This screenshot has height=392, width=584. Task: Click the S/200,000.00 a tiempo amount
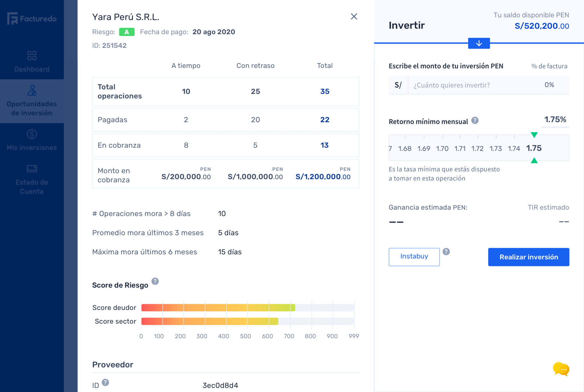coord(186,177)
